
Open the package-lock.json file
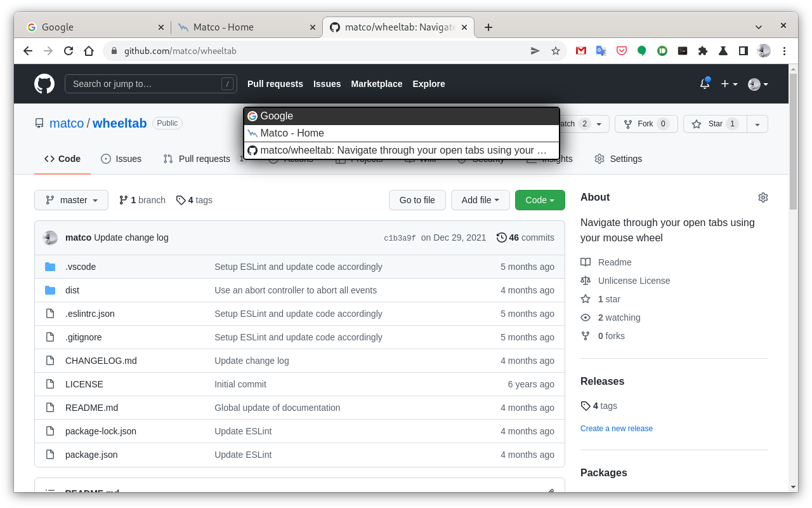(101, 431)
